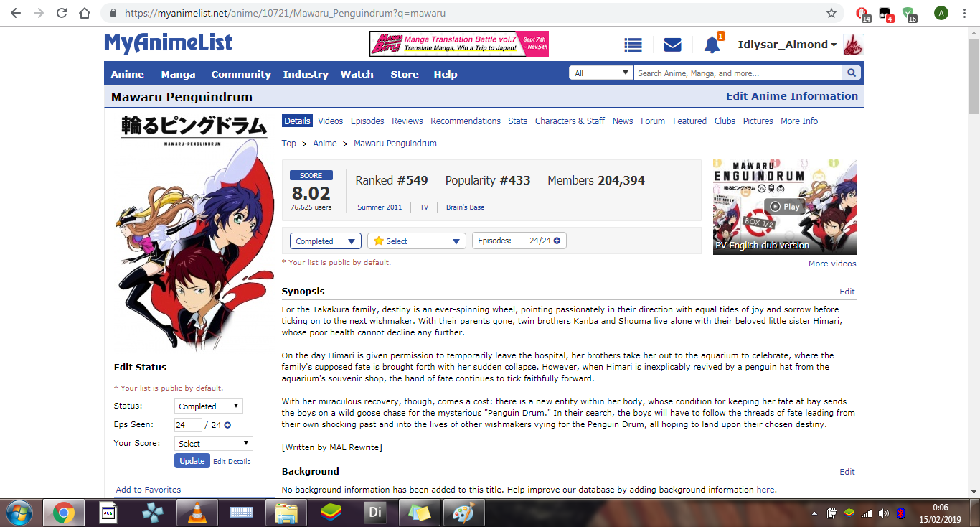Viewport: 980px width, 527px height.
Task: Click the browser forward arrow
Action: [39, 13]
